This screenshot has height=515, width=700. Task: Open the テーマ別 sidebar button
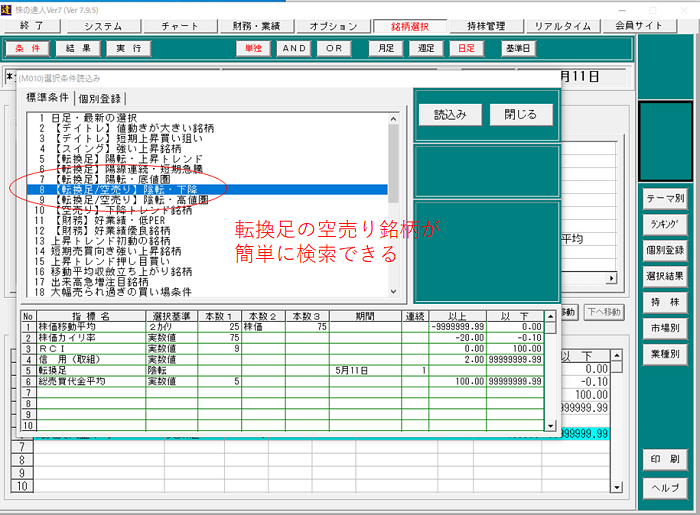(665, 199)
